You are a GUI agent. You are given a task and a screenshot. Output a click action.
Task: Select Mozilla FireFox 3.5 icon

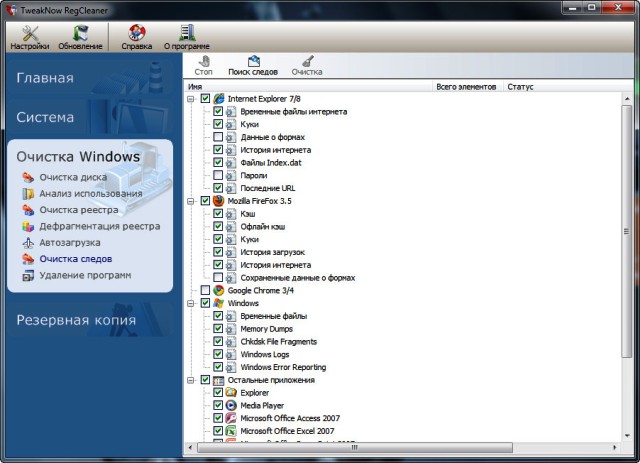(x=219, y=201)
